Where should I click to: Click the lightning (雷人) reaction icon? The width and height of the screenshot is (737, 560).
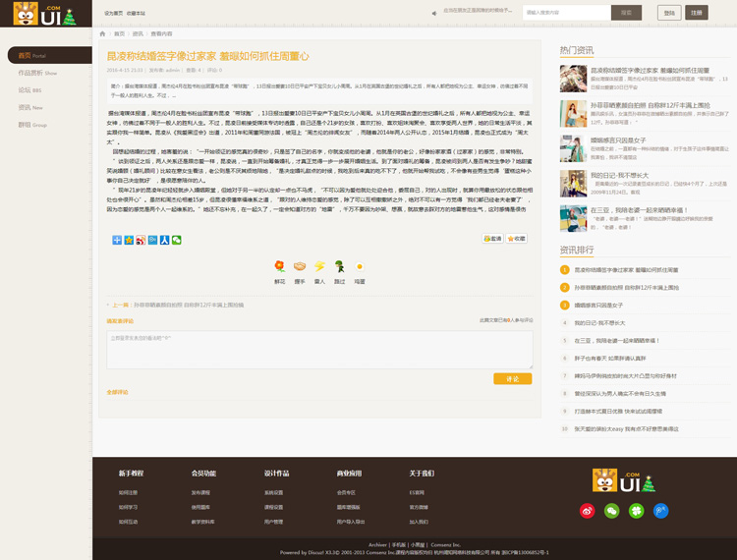pyautogui.click(x=319, y=266)
